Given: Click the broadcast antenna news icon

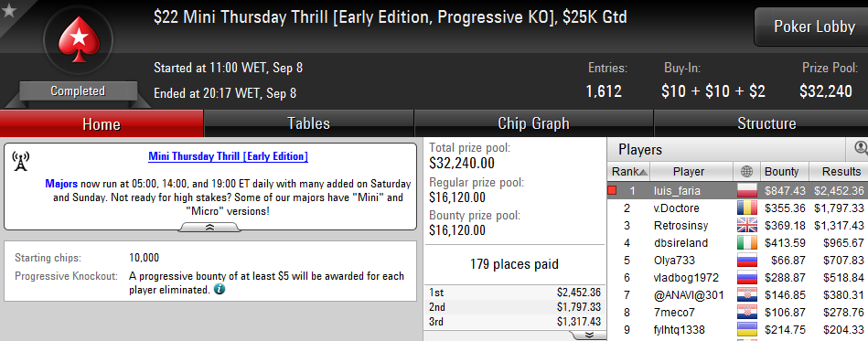Looking at the screenshot, I should pos(20,161).
